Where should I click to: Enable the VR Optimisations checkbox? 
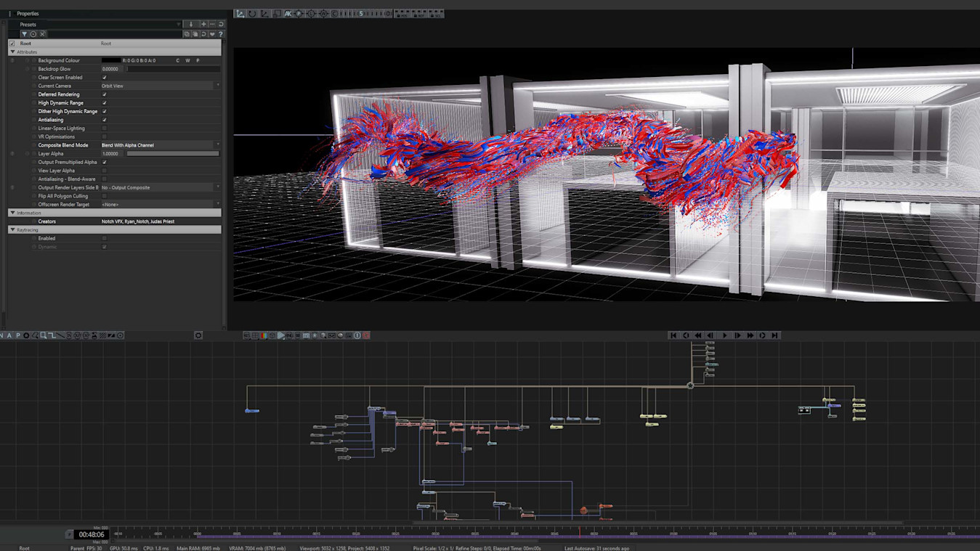pyautogui.click(x=105, y=136)
